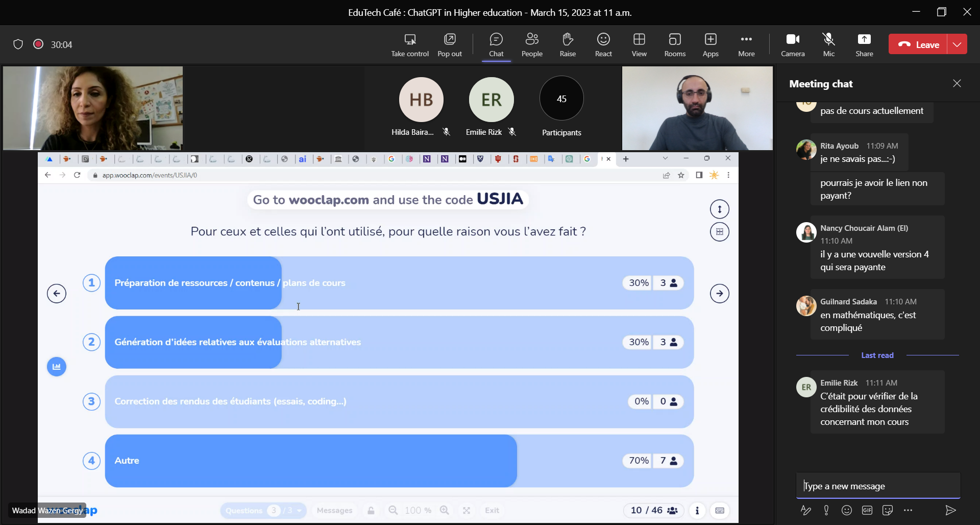Toggle the Wooclap lock icon
Screen dimensions: 980x525
(371, 510)
